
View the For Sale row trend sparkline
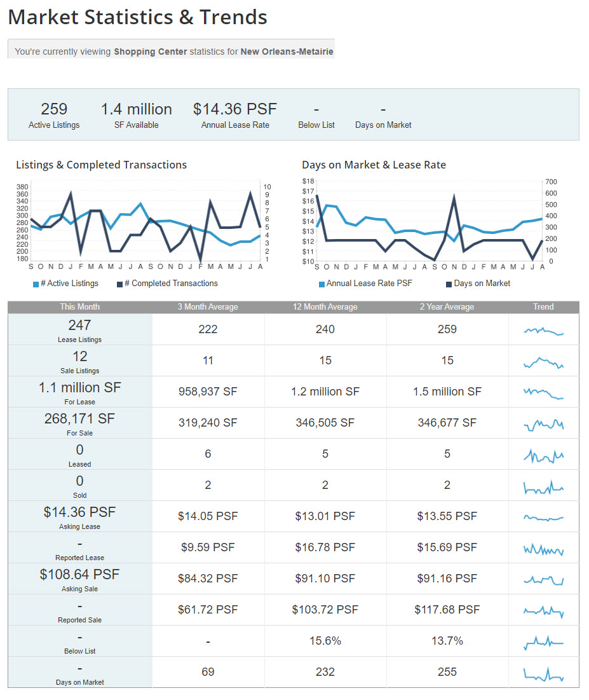click(543, 425)
